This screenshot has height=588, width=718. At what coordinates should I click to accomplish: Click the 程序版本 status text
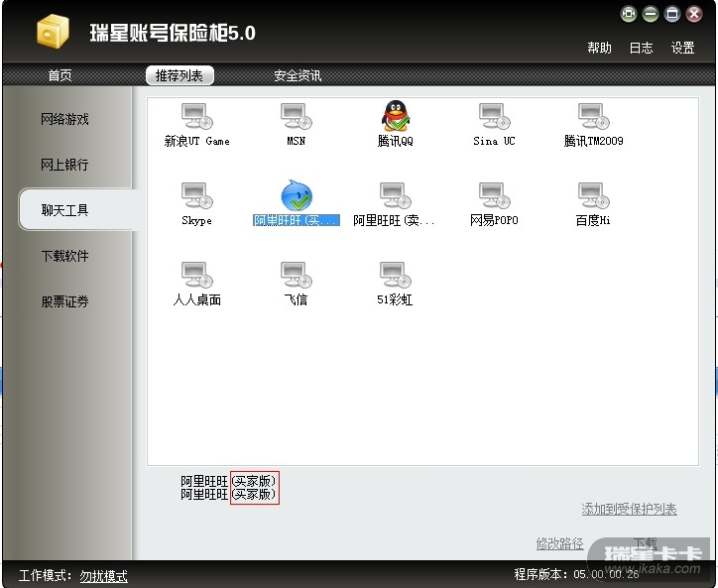coord(576,574)
